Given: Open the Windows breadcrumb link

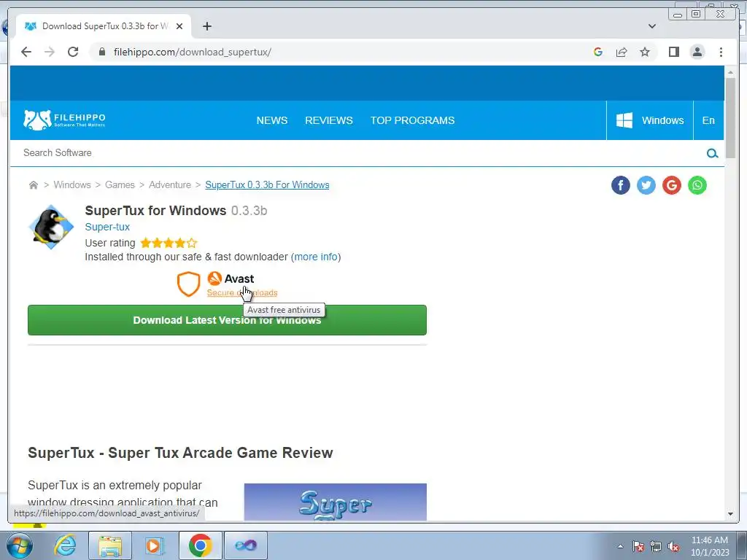Looking at the screenshot, I should 72,184.
